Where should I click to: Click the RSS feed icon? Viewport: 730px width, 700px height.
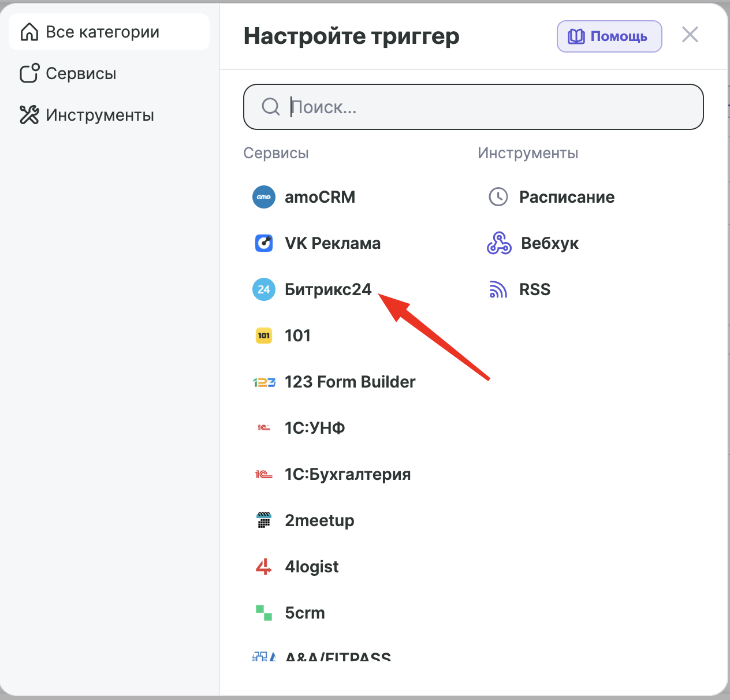(x=498, y=289)
